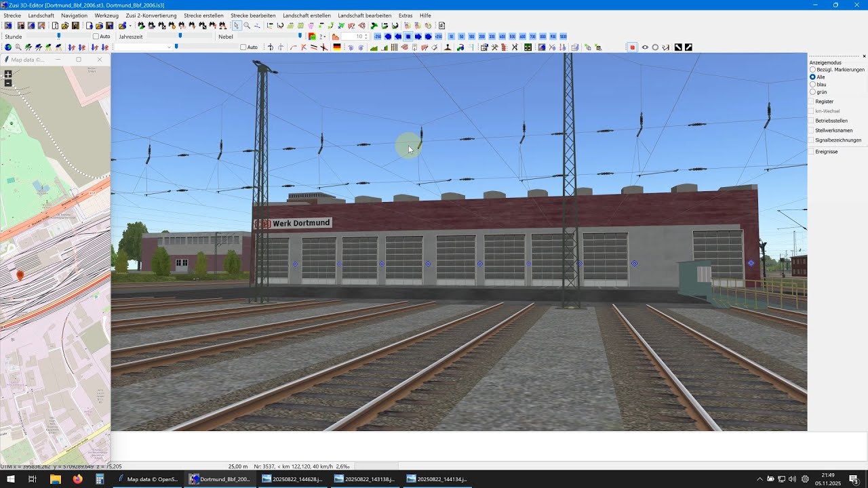Click the Nebel fog slider
Image resolution: width=868 pixels, height=488 pixels.
271,37
